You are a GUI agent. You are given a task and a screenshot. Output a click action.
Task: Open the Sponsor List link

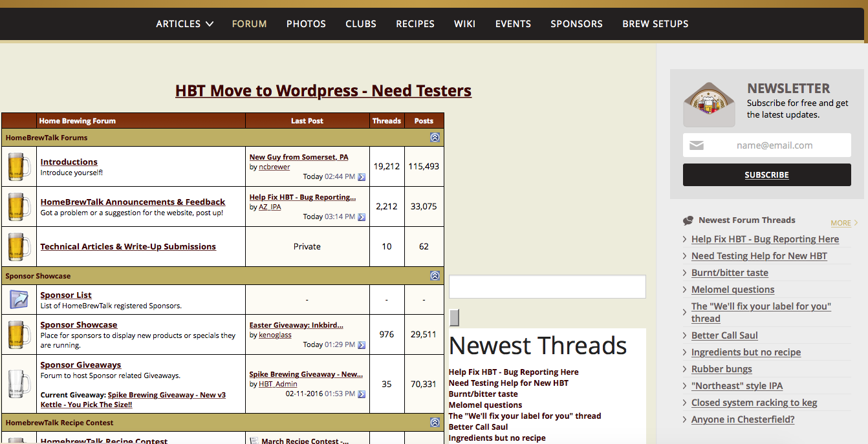point(66,295)
